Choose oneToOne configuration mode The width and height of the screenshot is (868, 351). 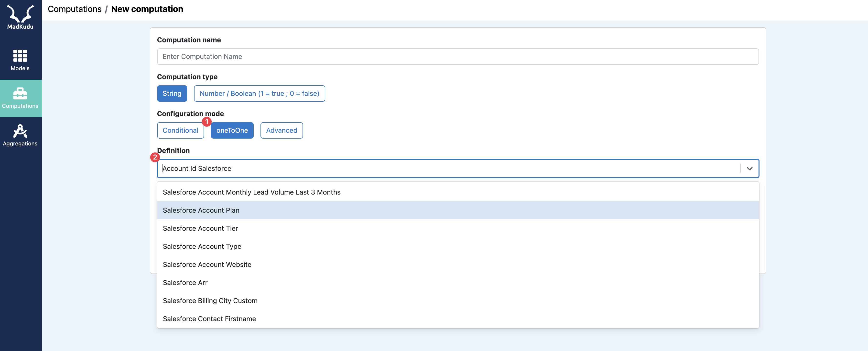232,130
